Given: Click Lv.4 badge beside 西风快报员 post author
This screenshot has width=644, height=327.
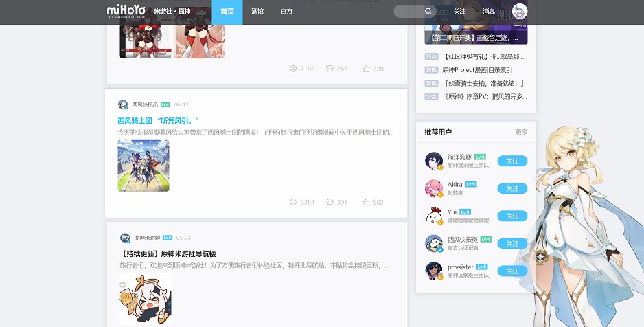Looking at the screenshot, I should click(165, 104).
